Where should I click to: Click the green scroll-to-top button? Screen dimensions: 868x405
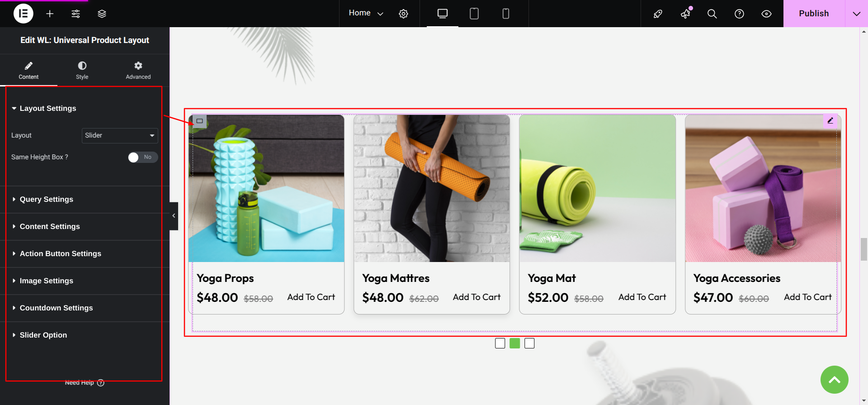835,380
